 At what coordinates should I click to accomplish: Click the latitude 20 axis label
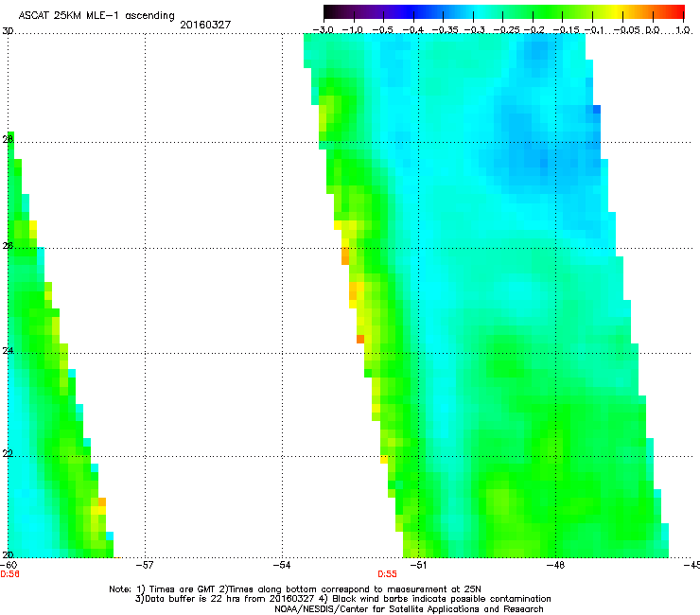(8, 554)
